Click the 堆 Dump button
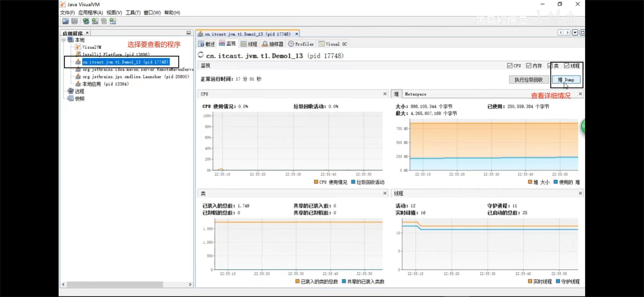Viewport: 644px width, 297px height. tap(566, 80)
